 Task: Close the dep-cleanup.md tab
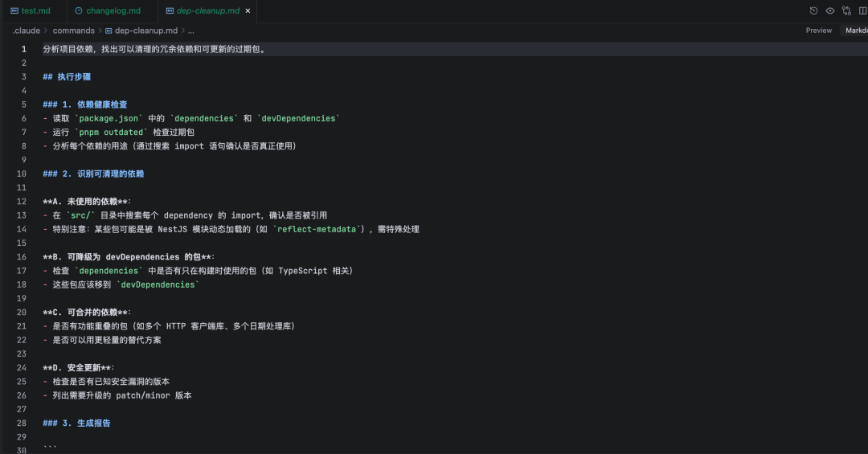tap(248, 10)
